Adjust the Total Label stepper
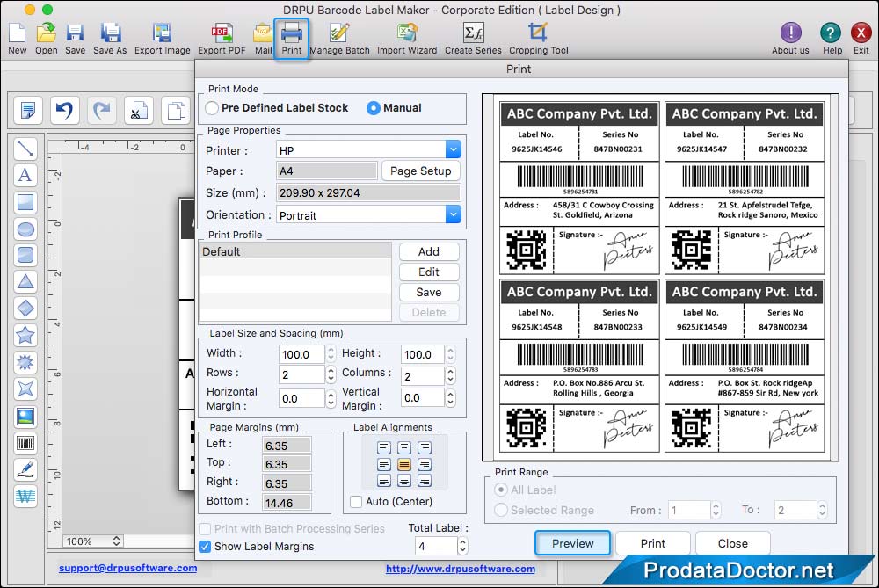The width and height of the screenshot is (879, 588). (x=462, y=546)
